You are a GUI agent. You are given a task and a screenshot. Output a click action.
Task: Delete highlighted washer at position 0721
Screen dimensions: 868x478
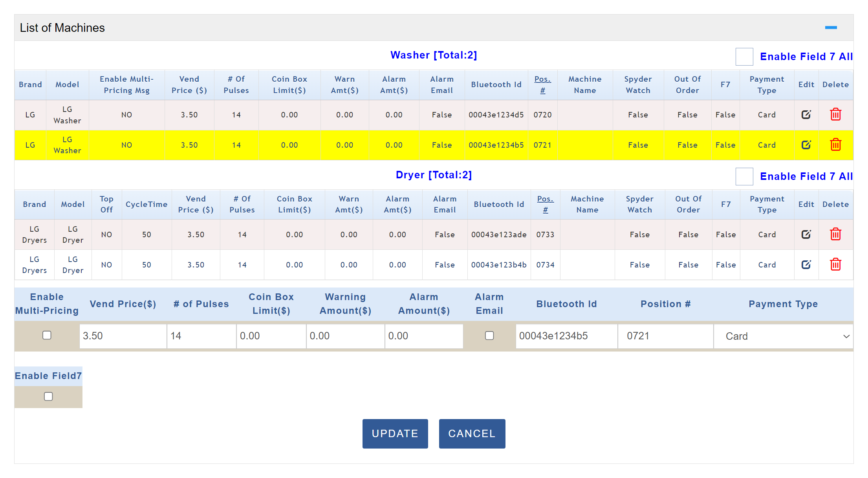(x=835, y=145)
